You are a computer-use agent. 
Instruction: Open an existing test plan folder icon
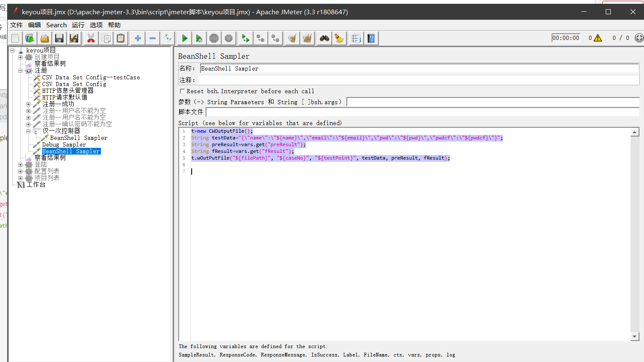click(x=44, y=38)
